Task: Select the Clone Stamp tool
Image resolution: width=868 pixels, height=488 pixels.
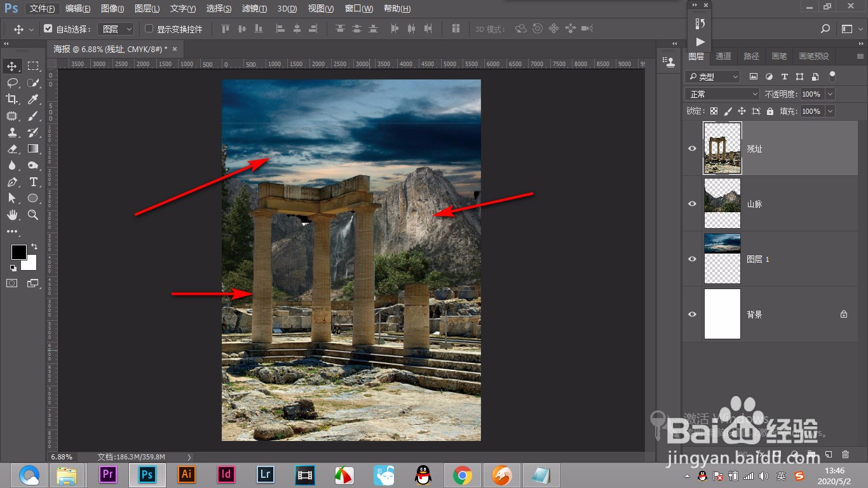Action: point(12,132)
